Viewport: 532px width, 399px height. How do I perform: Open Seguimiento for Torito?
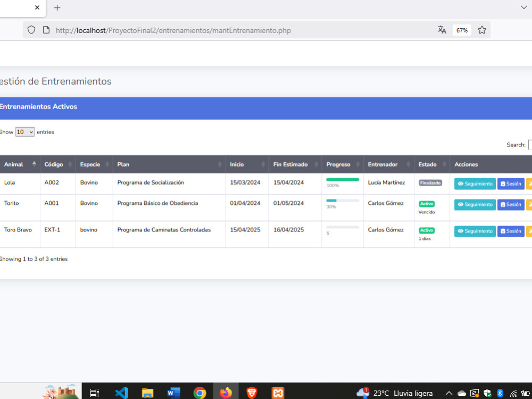[x=475, y=205]
